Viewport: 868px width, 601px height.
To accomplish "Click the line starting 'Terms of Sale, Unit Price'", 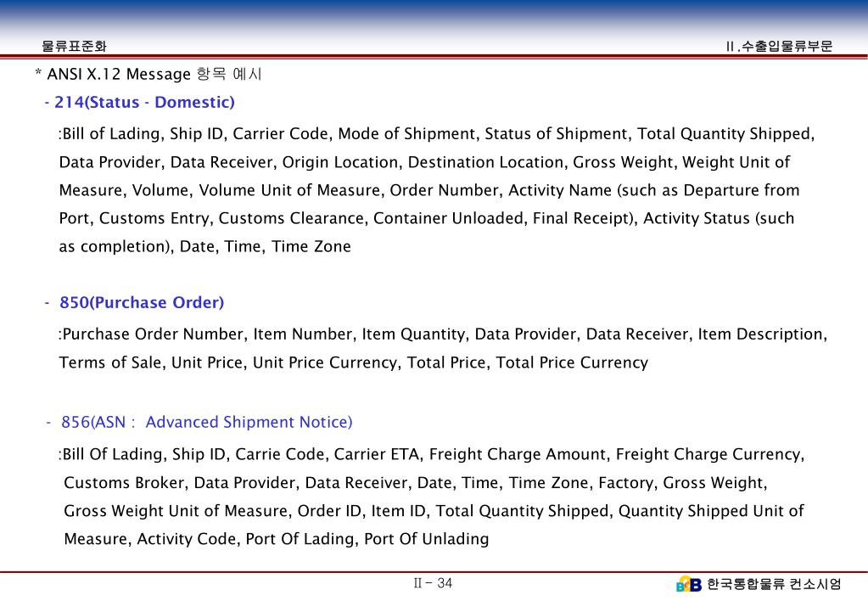I will [x=354, y=362].
